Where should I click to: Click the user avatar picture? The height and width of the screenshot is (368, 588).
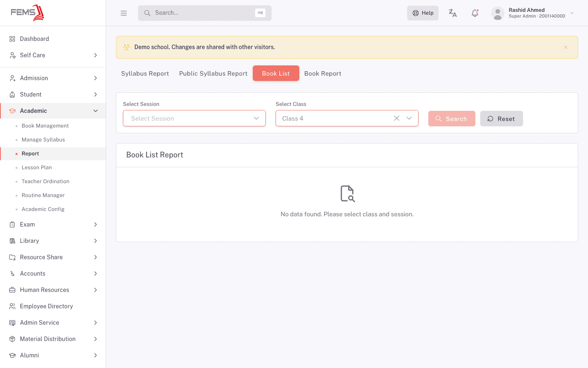point(497,13)
